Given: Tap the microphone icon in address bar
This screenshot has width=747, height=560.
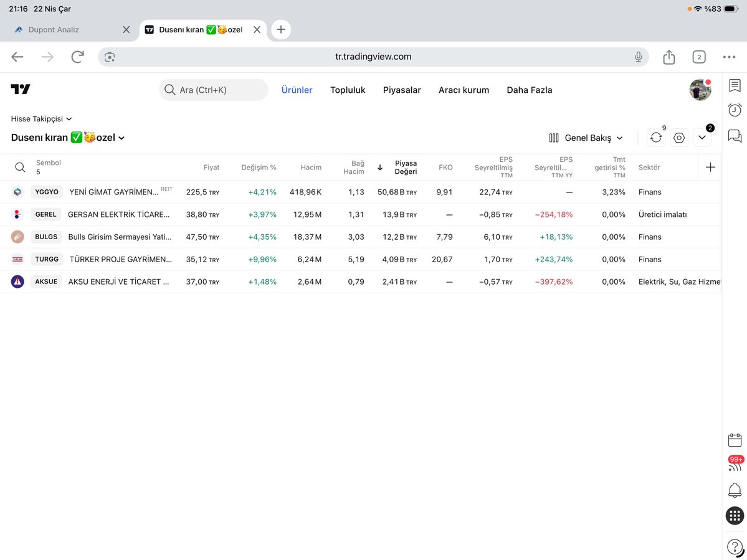Looking at the screenshot, I should coord(639,57).
